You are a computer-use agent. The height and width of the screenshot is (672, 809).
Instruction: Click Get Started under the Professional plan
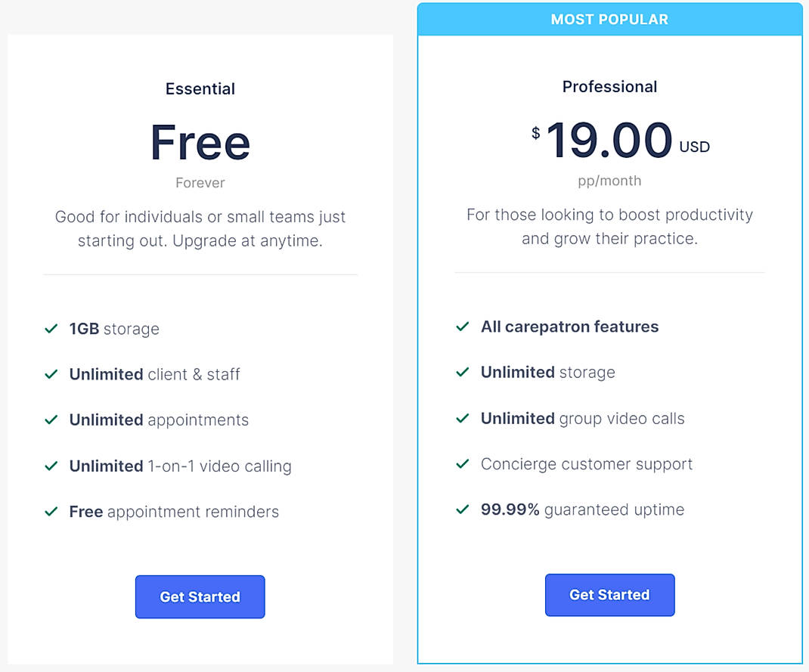tap(609, 595)
